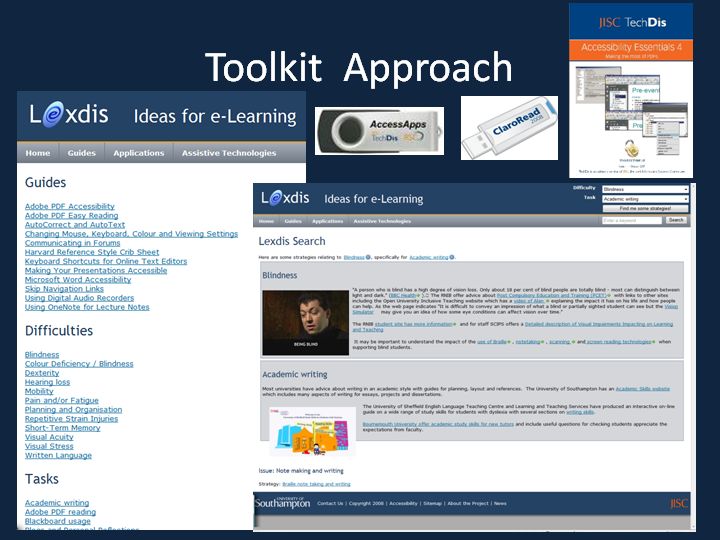Image resolution: width=720 pixels, height=540 pixels.
Task: Open the JISC TechDis Accessibility Essentials cover
Action: click(629, 90)
